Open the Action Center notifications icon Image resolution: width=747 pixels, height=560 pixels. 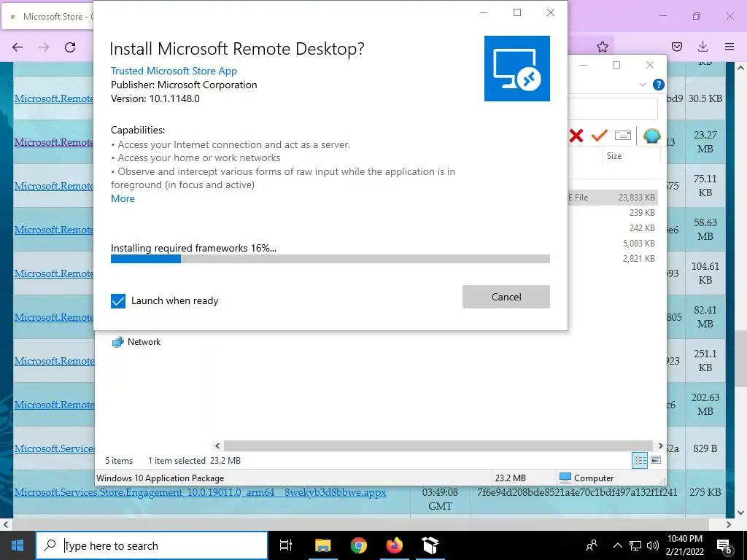[x=724, y=546]
